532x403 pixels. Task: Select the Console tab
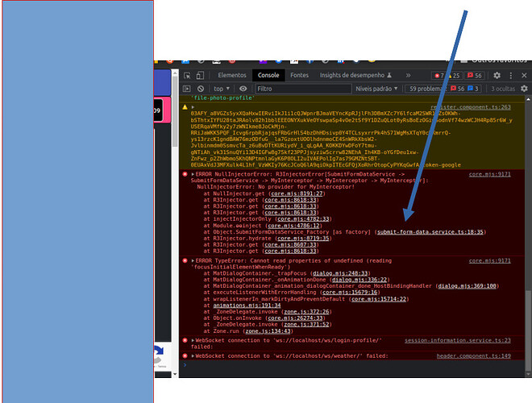(268, 75)
